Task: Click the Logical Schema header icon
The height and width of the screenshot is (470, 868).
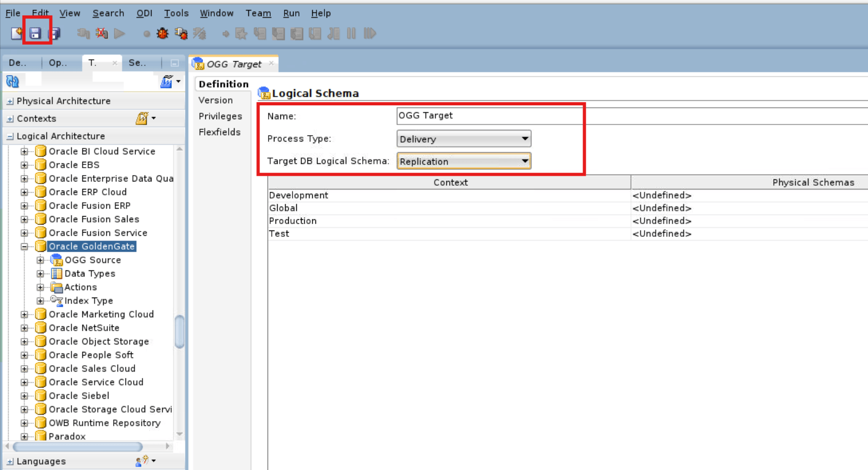Action: pyautogui.click(x=264, y=94)
